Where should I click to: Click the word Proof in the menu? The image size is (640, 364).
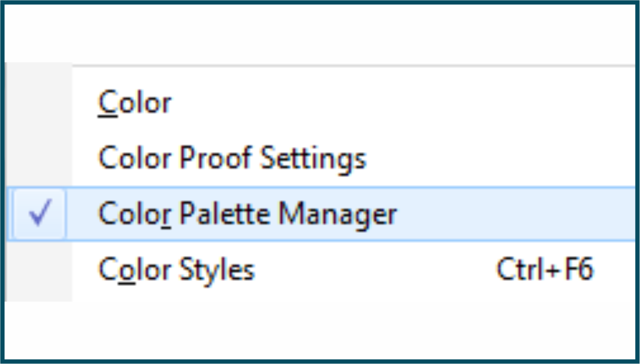tap(215, 158)
